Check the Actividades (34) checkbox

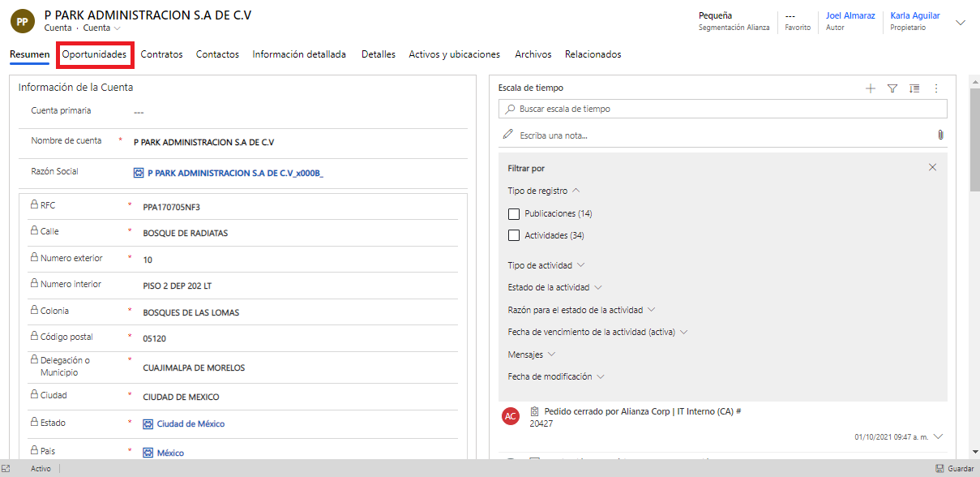(x=513, y=236)
